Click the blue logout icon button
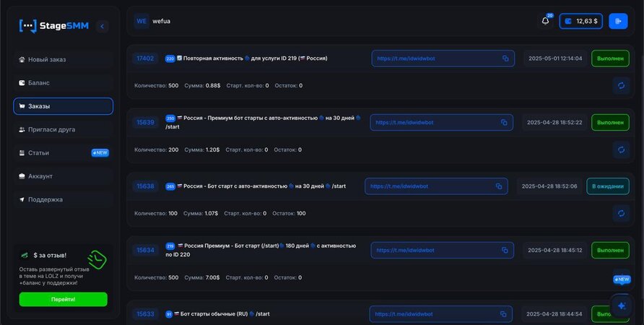The width and height of the screenshot is (644, 325). [618, 21]
